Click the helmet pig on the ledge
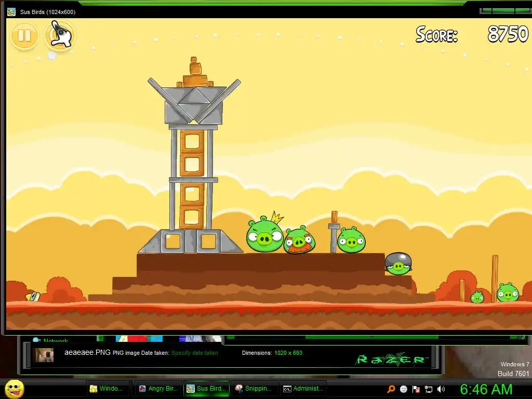532x399 pixels. point(398,263)
